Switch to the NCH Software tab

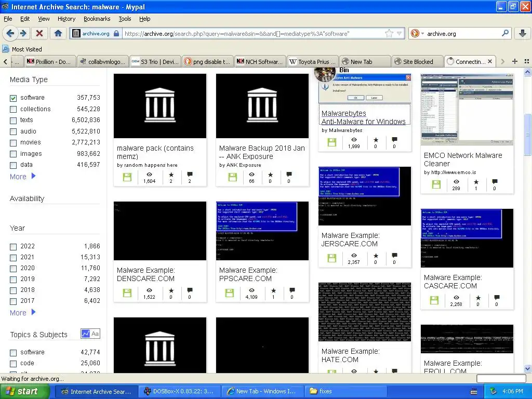point(260,61)
